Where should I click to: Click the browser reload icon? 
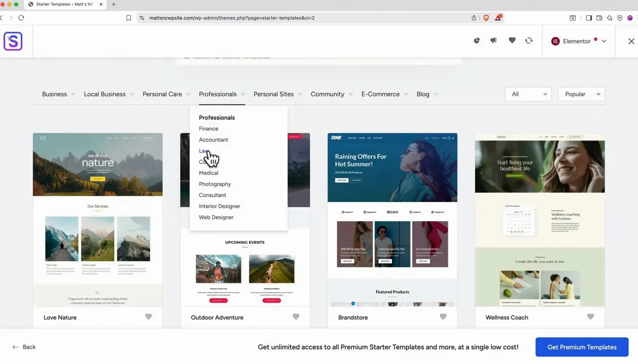(x=21, y=18)
